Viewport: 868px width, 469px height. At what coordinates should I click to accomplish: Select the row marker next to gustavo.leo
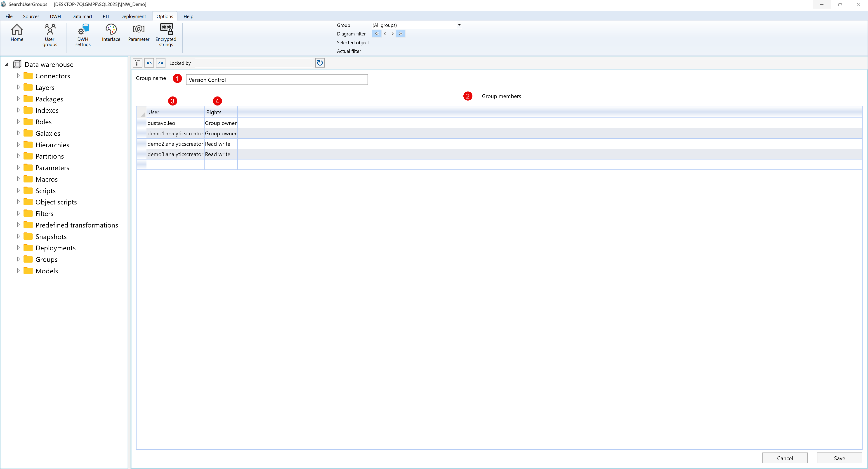pyautogui.click(x=141, y=123)
